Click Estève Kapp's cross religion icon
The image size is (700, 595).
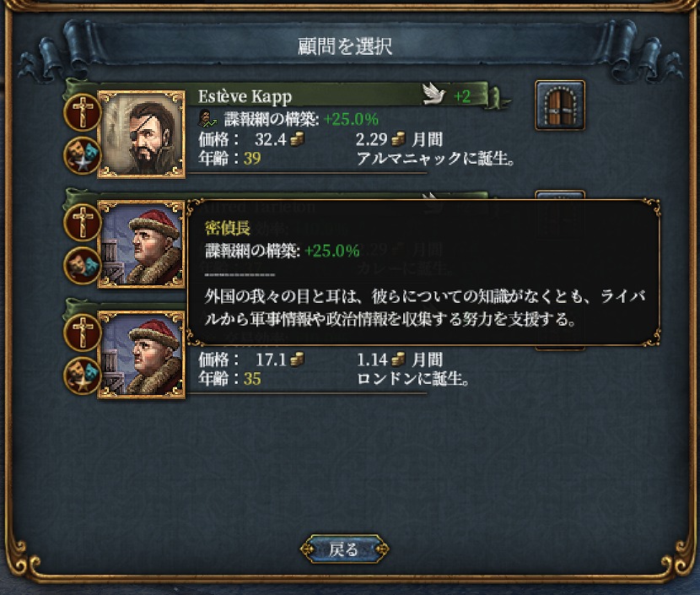[83, 111]
